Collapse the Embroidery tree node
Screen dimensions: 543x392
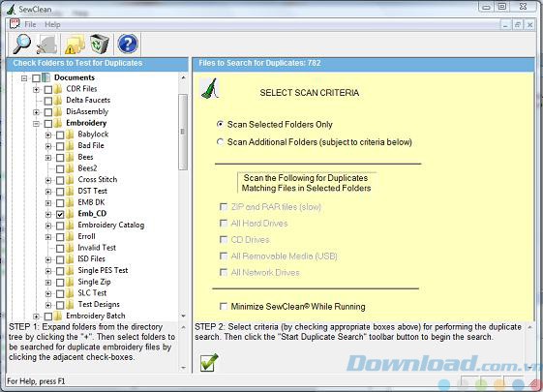pyautogui.click(x=36, y=124)
